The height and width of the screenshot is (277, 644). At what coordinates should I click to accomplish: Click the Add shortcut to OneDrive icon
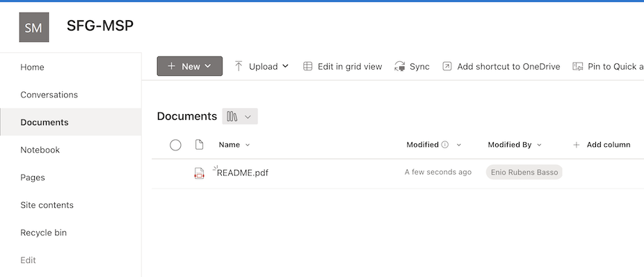[447, 66]
